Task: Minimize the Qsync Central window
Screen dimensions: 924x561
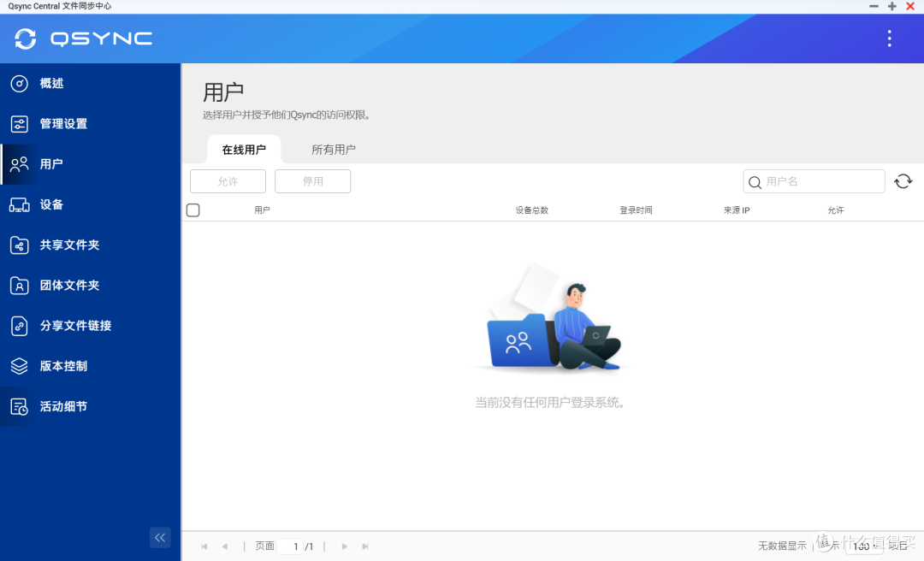Action: tap(874, 6)
